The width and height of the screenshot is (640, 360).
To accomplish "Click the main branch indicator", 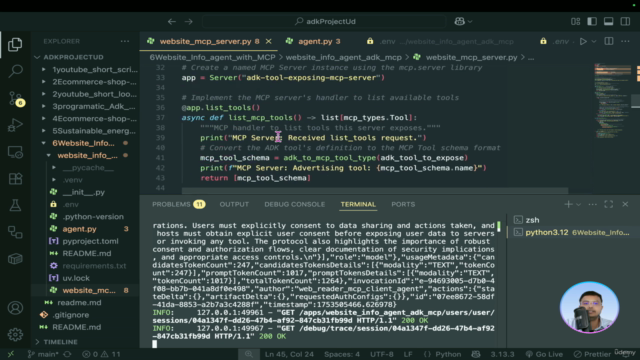I will pyautogui.click(x=43, y=354).
